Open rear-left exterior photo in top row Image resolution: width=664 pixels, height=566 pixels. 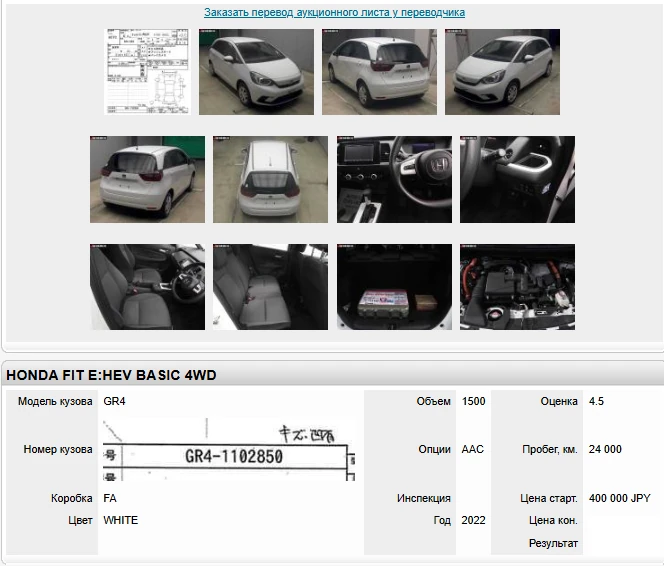pos(379,72)
